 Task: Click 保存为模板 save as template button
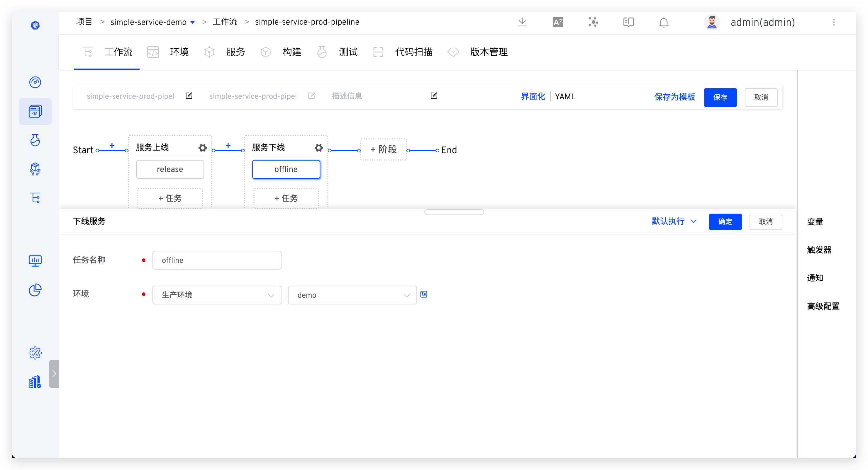pyautogui.click(x=674, y=97)
